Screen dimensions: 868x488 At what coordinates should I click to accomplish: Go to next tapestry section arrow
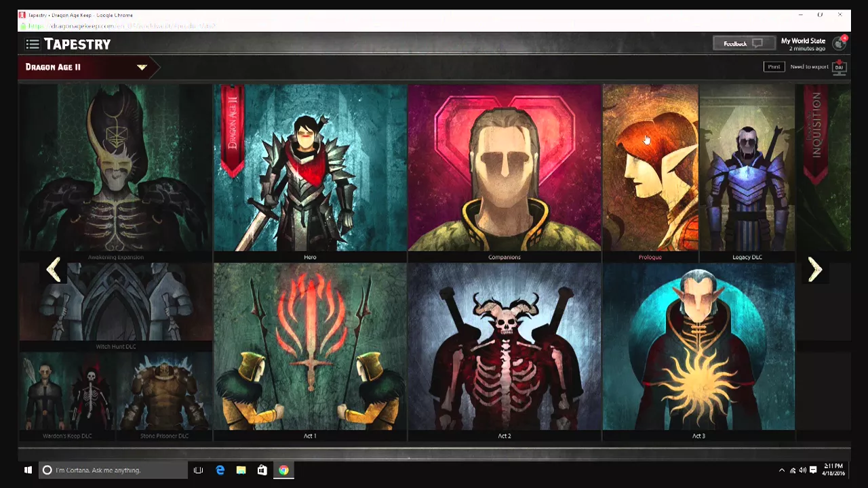tap(814, 270)
